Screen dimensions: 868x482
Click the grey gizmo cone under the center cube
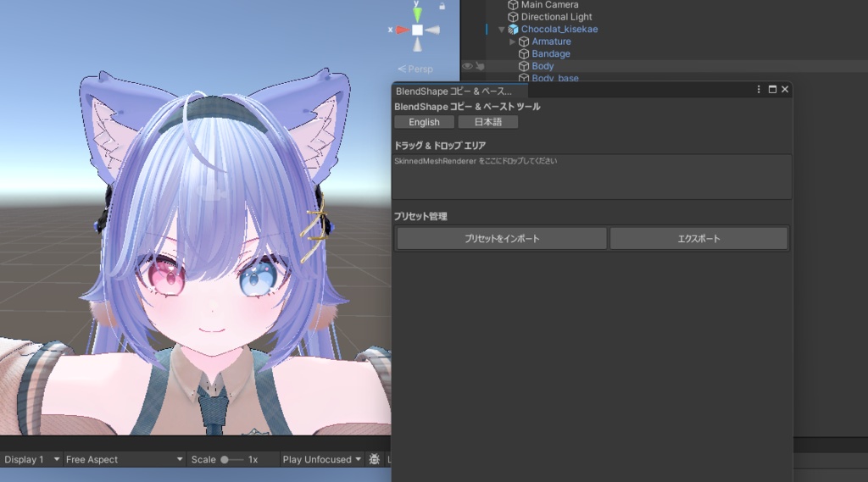point(417,44)
